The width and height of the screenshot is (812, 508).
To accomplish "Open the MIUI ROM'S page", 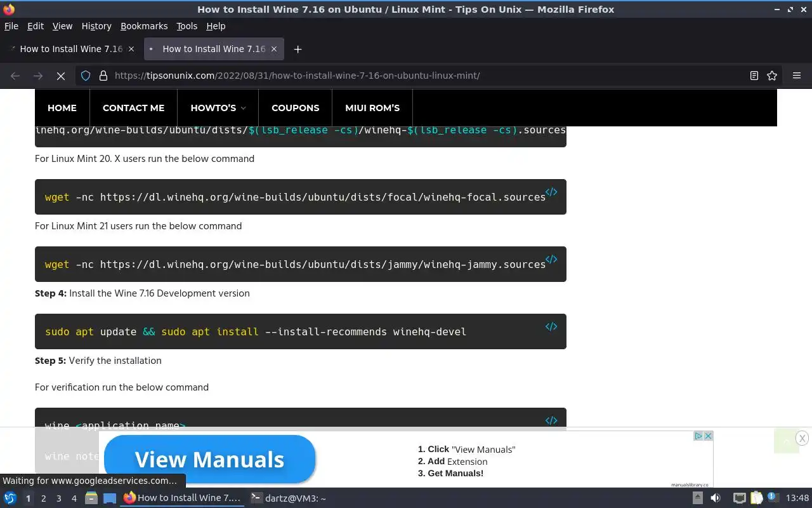I will click(x=372, y=108).
